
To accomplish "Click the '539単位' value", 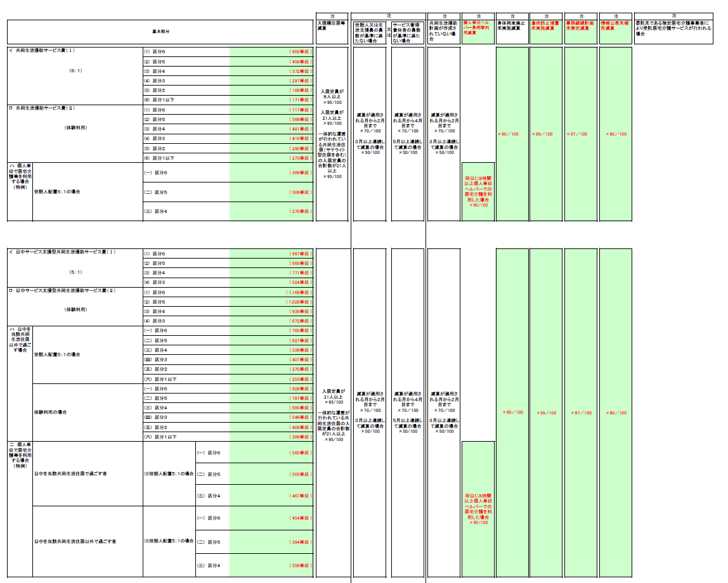I will click(301, 350).
